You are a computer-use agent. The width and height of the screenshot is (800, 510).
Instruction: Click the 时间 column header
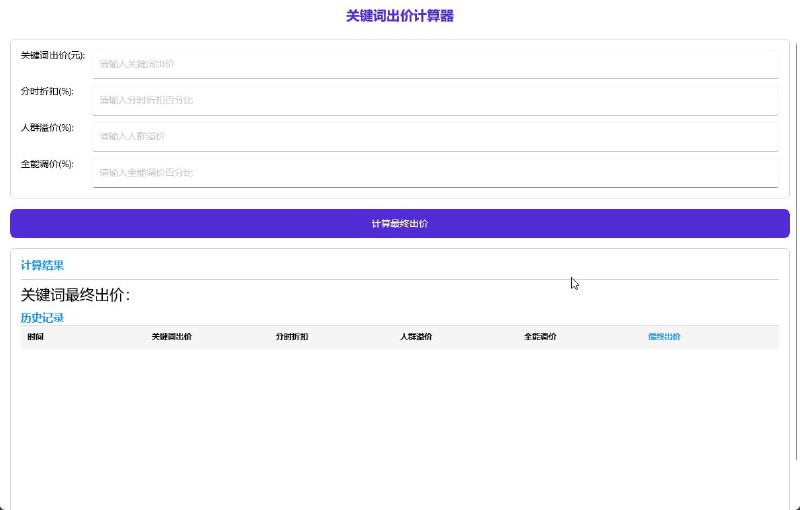click(x=36, y=337)
